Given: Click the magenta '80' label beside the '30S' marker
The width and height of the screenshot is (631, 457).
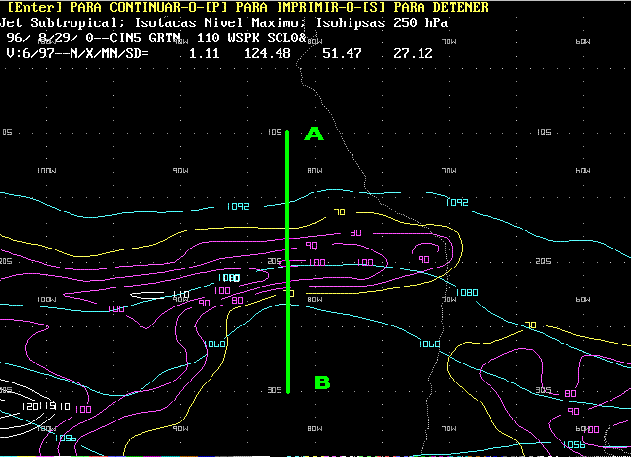Looking at the screenshot, I should 571,393.
